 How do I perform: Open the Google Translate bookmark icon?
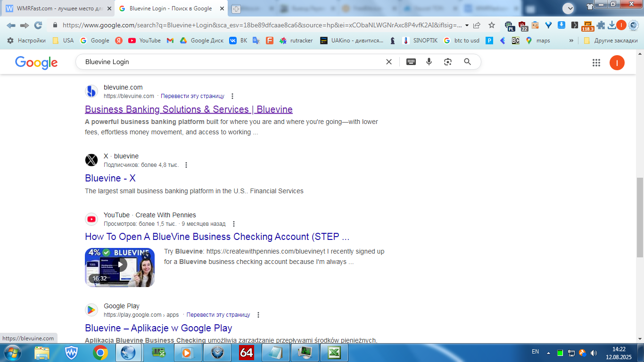[256, 41]
